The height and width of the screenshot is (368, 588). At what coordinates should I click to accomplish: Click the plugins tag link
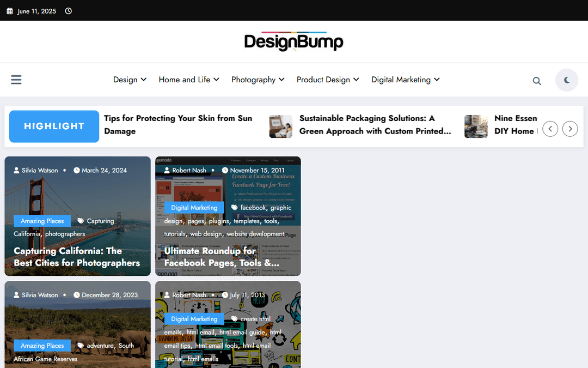tap(219, 221)
